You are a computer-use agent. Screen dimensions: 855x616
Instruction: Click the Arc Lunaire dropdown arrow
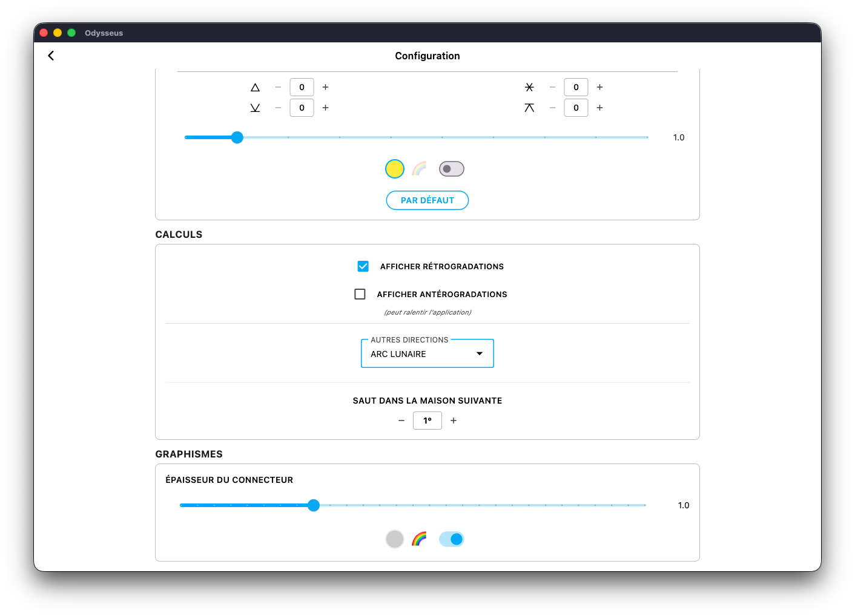tap(480, 354)
